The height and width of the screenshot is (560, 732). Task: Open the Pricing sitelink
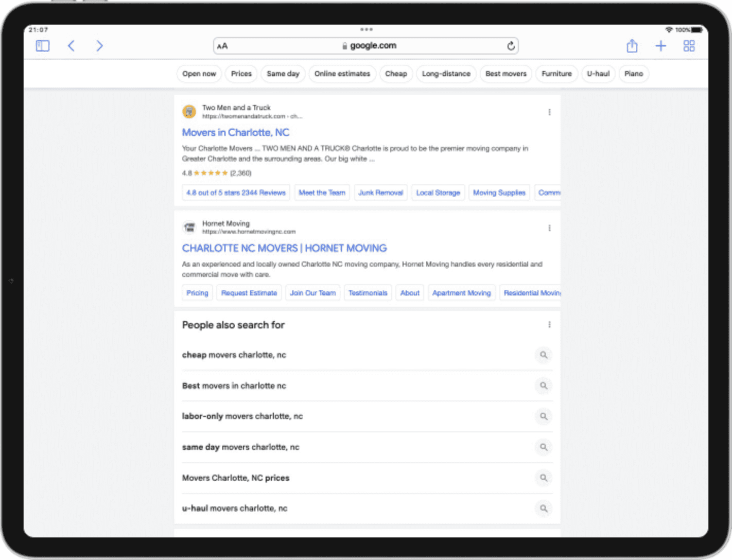pos(197,293)
